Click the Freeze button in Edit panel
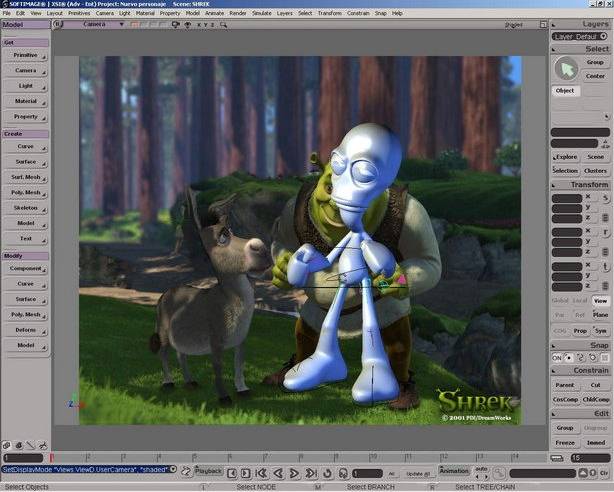 pyautogui.click(x=565, y=443)
